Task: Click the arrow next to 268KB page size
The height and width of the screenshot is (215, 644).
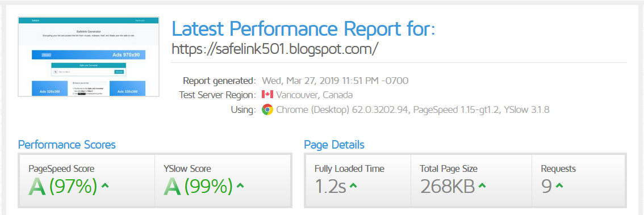Action: point(482,186)
